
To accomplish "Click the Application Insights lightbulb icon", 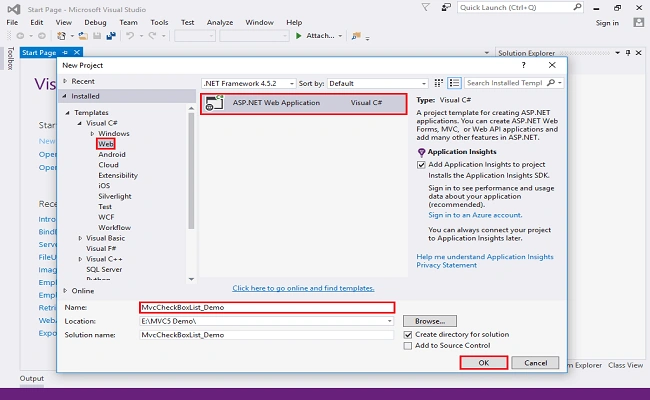I will tap(421, 153).
